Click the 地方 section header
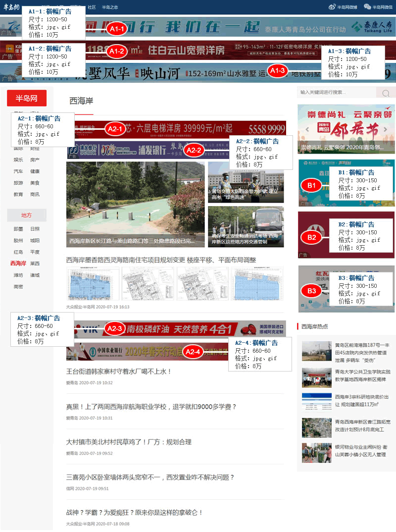This screenshot has height=532, width=396. click(x=26, y=215)
